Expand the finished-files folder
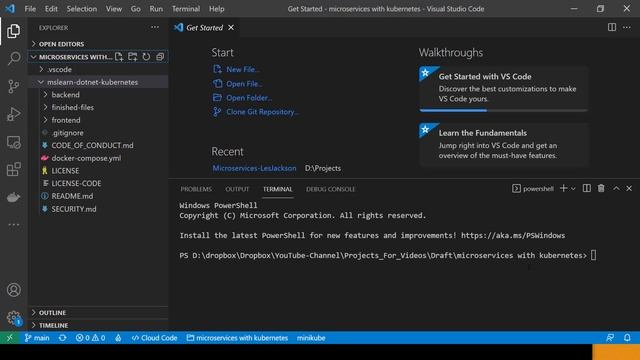Screen dimensions: 640x360 [98, 107]
